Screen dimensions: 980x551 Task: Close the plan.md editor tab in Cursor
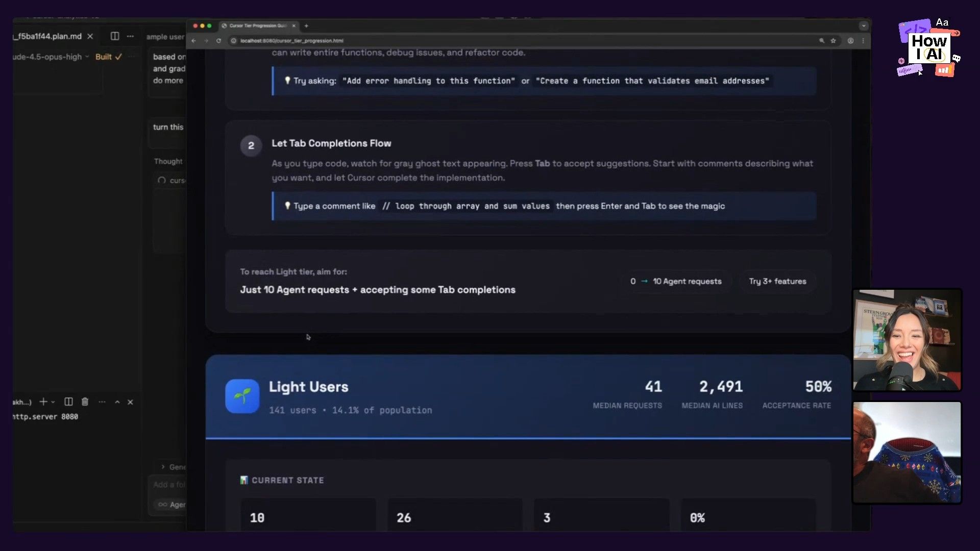[90, 36]
